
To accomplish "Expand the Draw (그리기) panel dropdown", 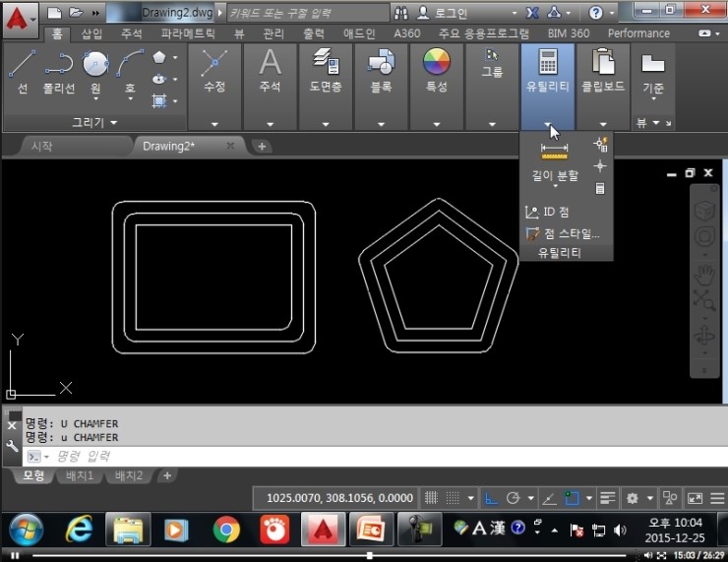I will (x=94, y=123).
